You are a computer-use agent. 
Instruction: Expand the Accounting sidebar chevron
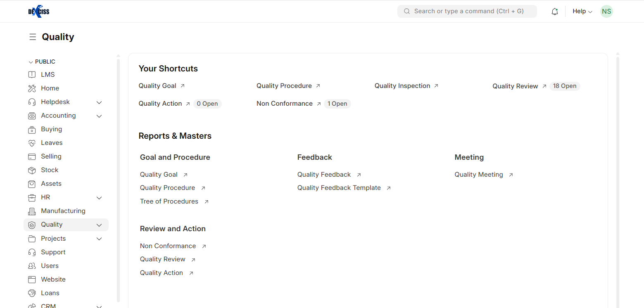coord(99,116)
